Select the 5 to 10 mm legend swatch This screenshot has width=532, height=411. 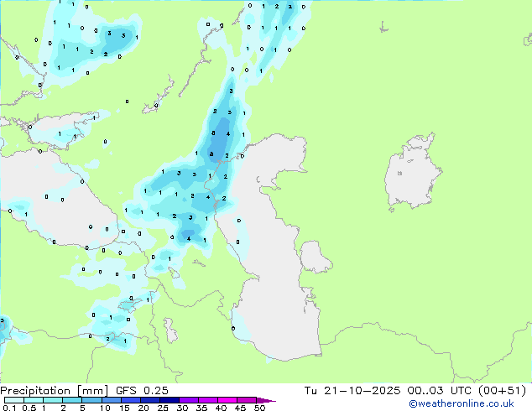click(91, 400)
